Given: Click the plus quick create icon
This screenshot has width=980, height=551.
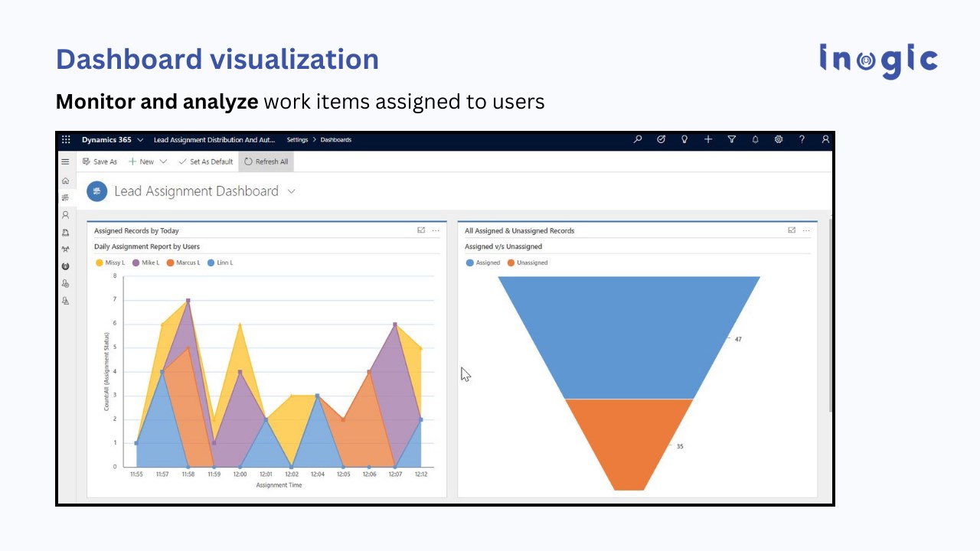Looking at the screenshot, I should tap(708, 139).
